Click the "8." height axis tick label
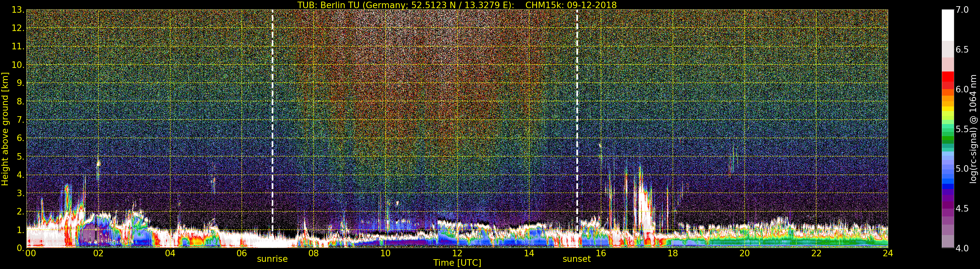The image size is (980, 269). click(x=21, y=102)
